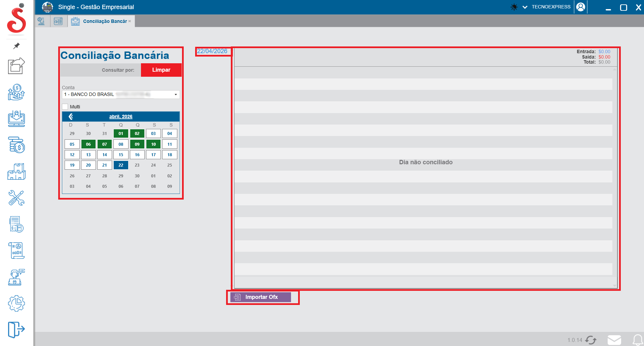Open the notification bell icon
Image resolution: width=644 pixels, height=346 pixels.
pos(637,340)
